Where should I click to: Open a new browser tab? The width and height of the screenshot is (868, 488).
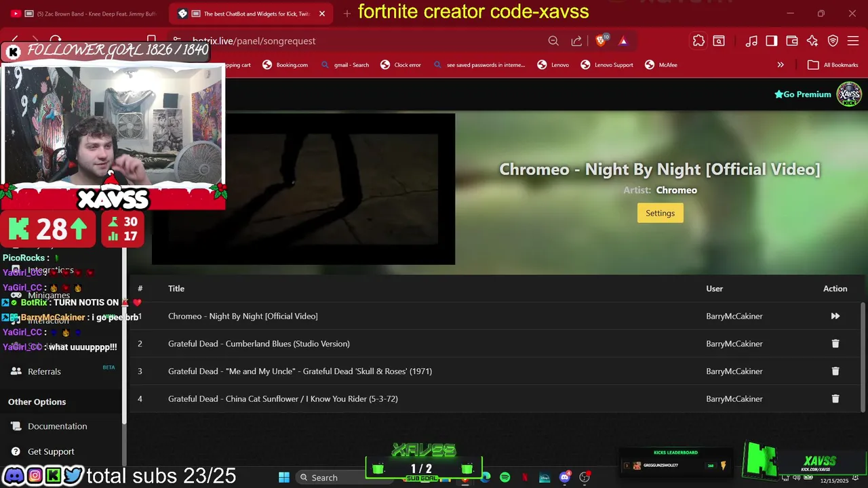(x=347, y=13)
